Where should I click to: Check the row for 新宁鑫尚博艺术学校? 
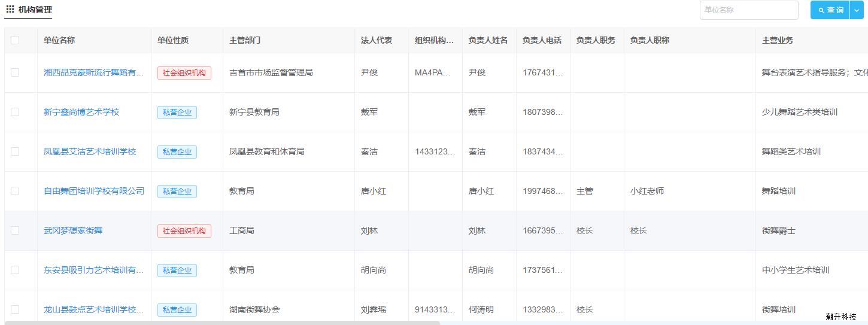click(x=15, y=112)
